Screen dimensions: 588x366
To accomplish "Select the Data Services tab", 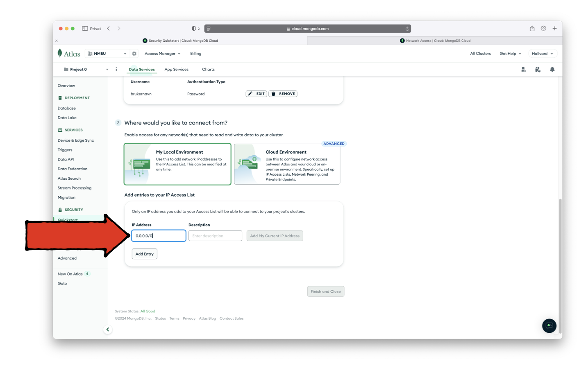I will pos(142,70).
